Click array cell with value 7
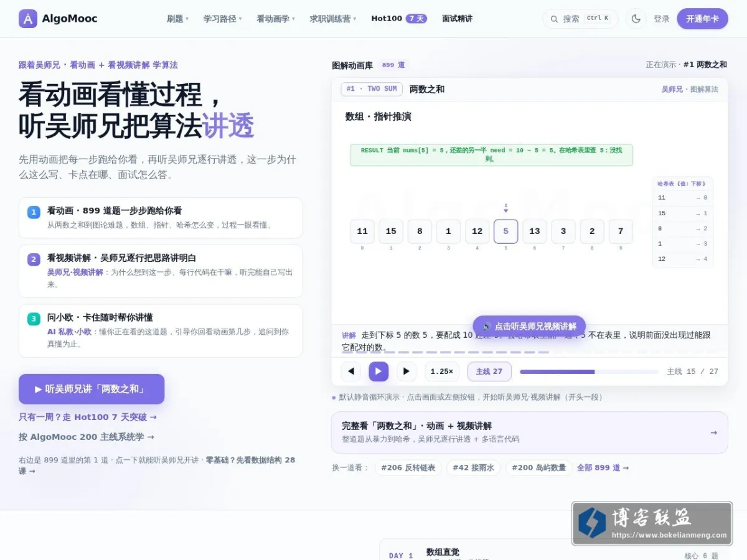 pos(621,231)
